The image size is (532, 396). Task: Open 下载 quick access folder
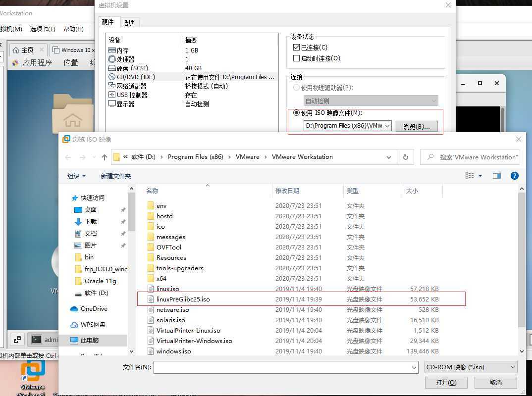click(91, 222)
